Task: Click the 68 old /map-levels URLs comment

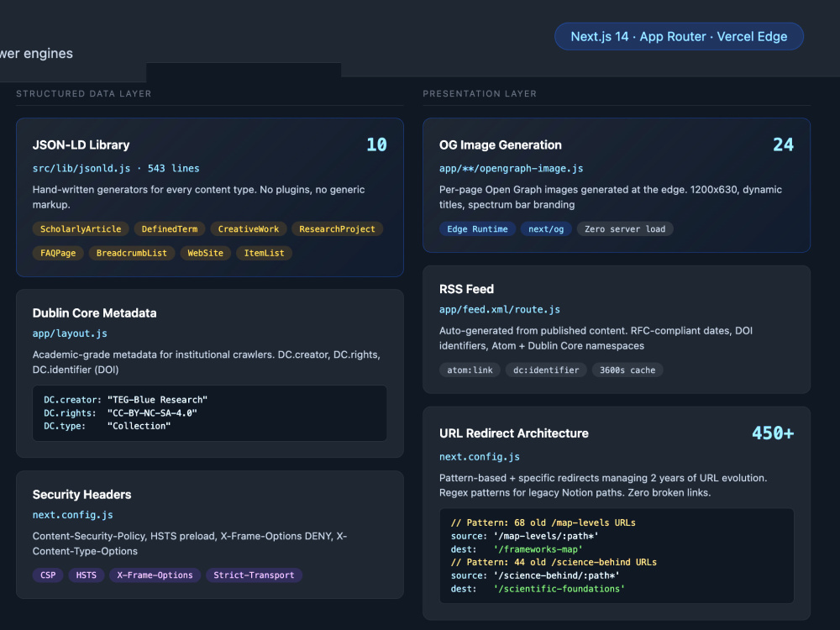Action: [543, 522]
